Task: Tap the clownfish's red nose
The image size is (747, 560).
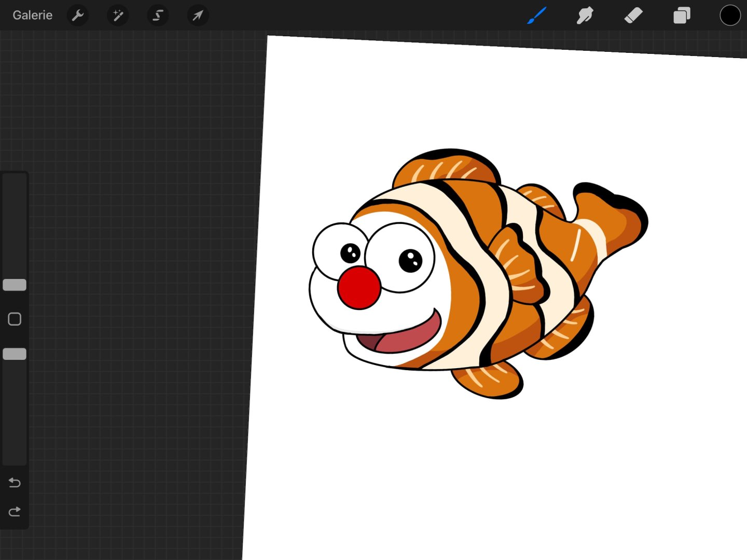Action: pos(359,288)
